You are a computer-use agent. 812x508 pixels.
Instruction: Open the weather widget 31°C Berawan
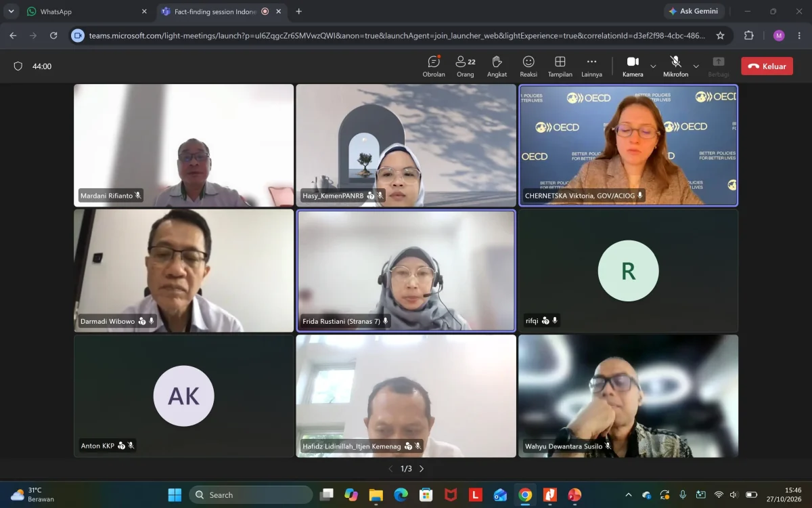pos(32,495)
